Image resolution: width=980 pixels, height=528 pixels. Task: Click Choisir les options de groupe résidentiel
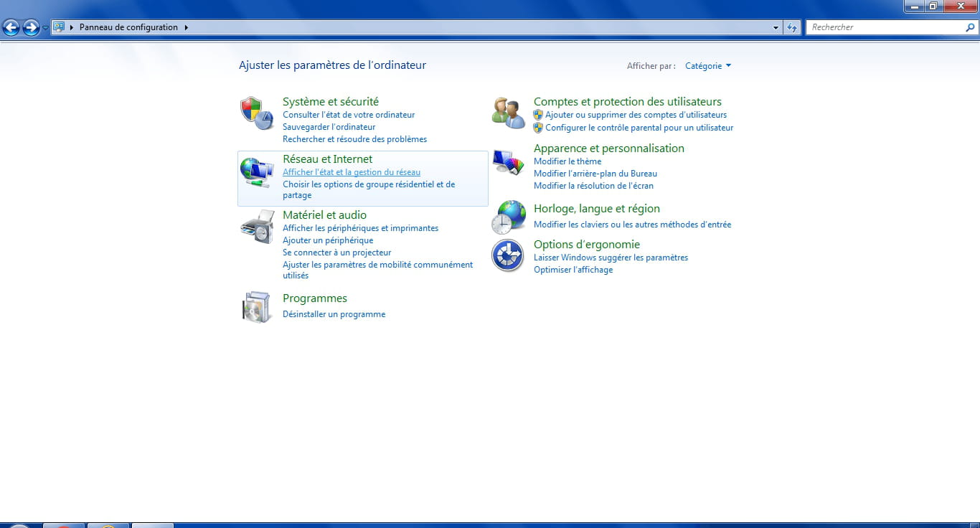(x=369, y=189)
